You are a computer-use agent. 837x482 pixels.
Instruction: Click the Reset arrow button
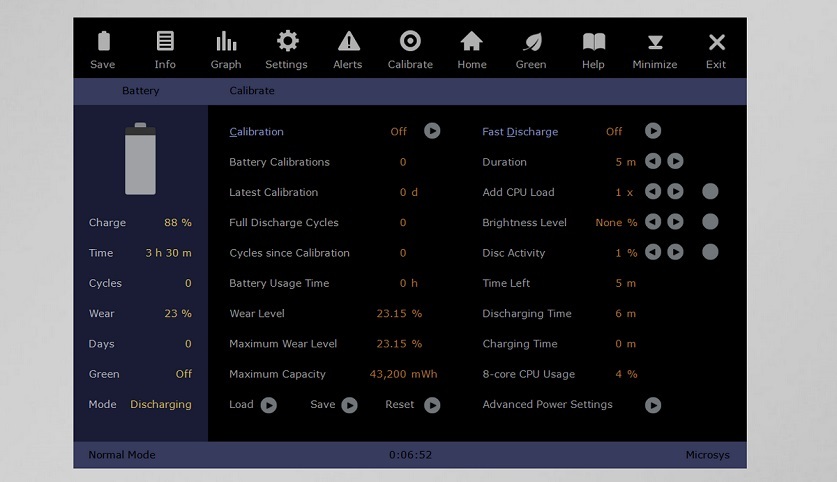tap(432, 405)
